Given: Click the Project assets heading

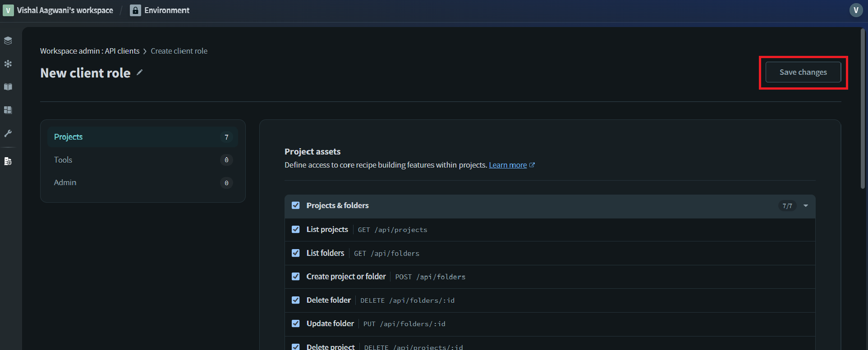Looking at the screenshot, I should point(312,152).
